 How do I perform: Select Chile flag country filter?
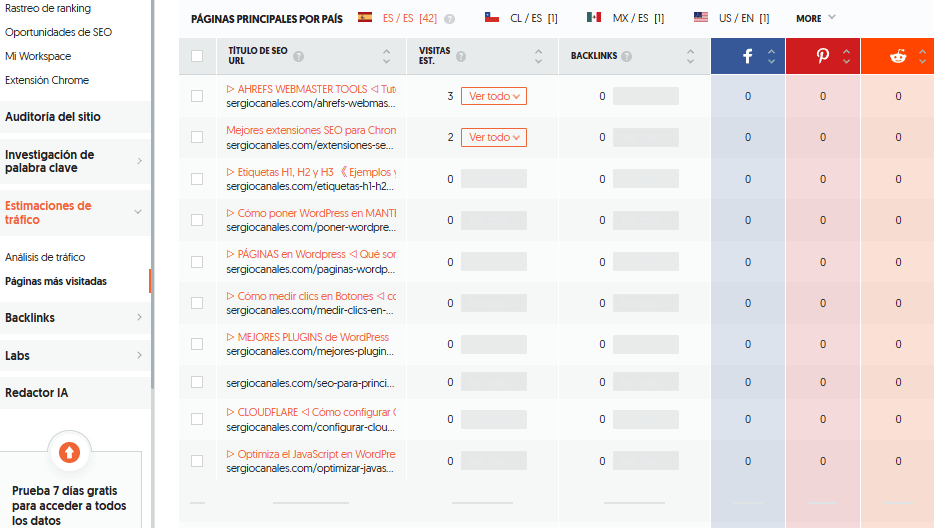click(x=492, y=17)
